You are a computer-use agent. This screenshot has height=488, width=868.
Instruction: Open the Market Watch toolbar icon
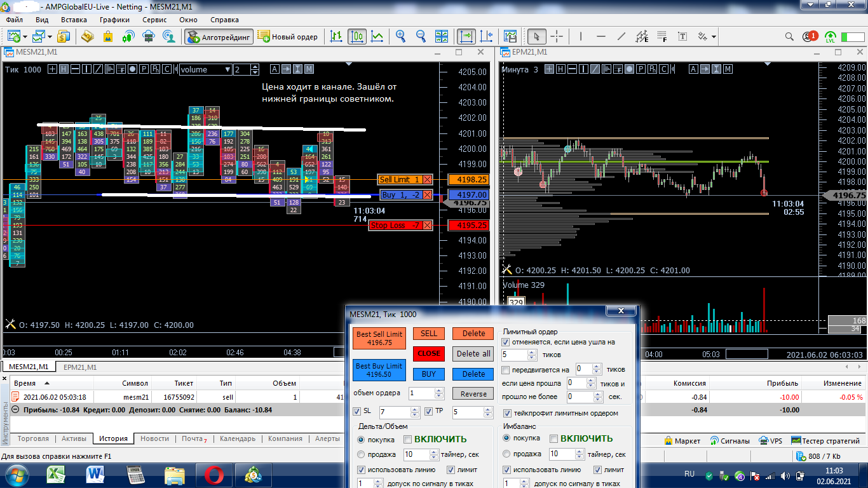pos(40,36)
